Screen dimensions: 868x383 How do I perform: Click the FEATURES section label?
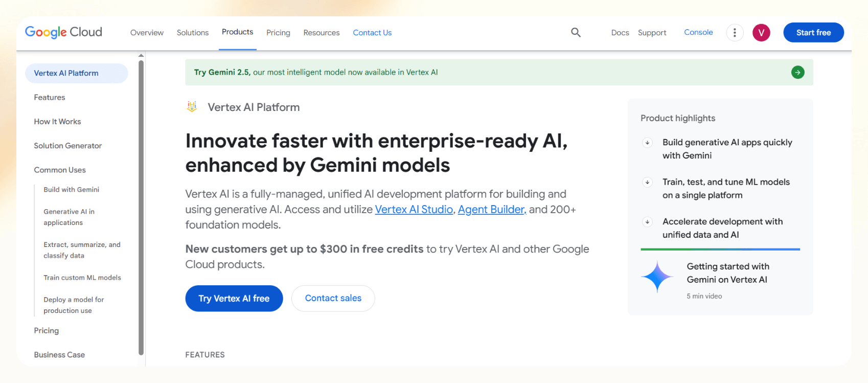point(205,355)
